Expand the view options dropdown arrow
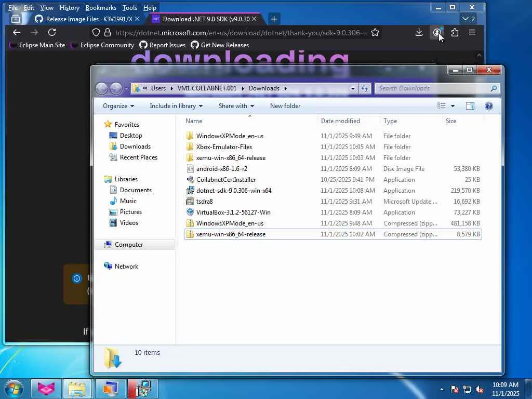 453,106
